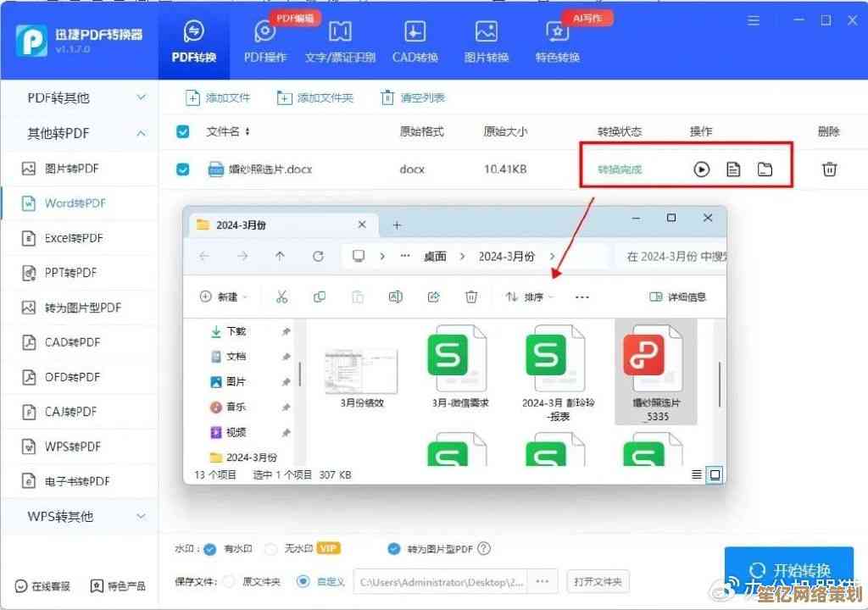
Task: Select the 3月份绩效 file thumbnail
Action: click(x=361, y=373)
